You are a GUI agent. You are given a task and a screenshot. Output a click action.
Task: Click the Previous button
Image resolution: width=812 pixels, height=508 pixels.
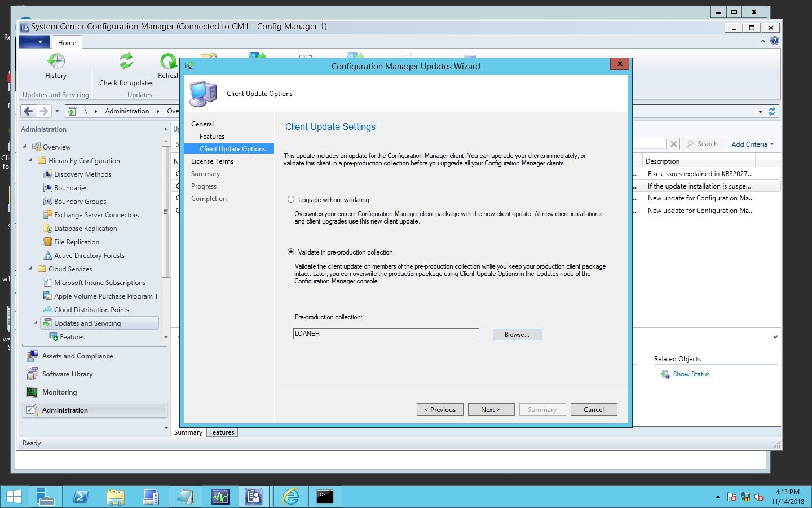[440, 410]
